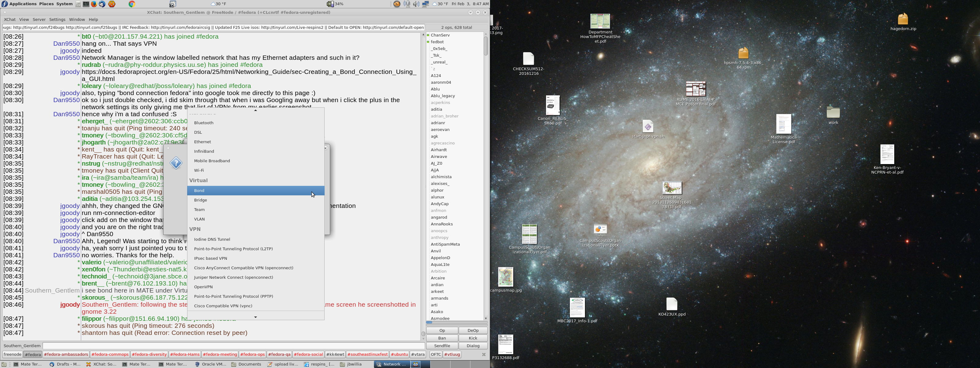Click the Sendfile button

(442, 346)
